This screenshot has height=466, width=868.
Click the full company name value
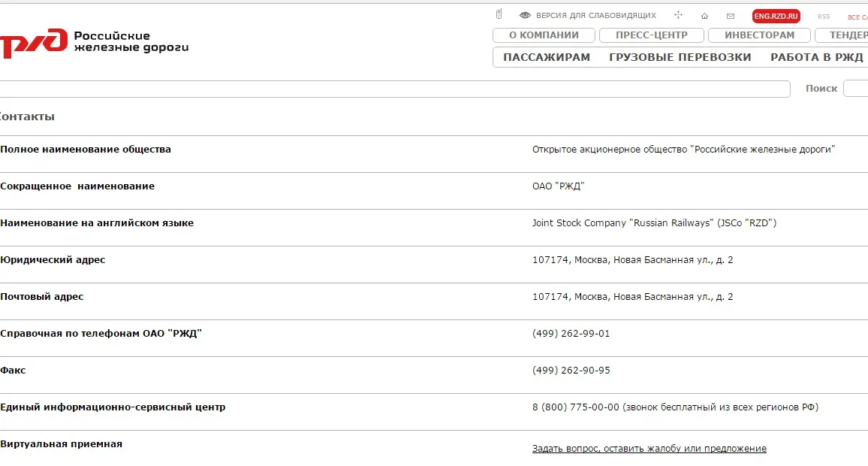(683, 149)
